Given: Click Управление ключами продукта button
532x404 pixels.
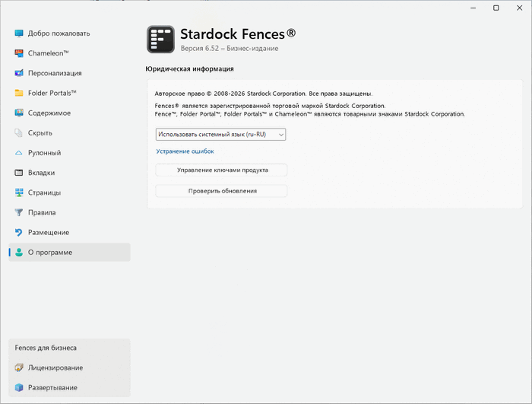Looking at the screenshot, I should coord(221,170).
